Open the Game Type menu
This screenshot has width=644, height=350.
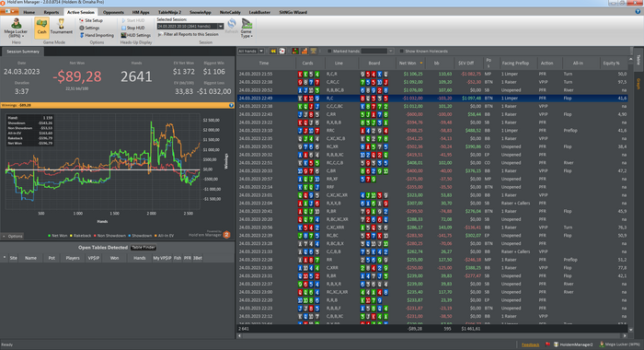[247, 28]
